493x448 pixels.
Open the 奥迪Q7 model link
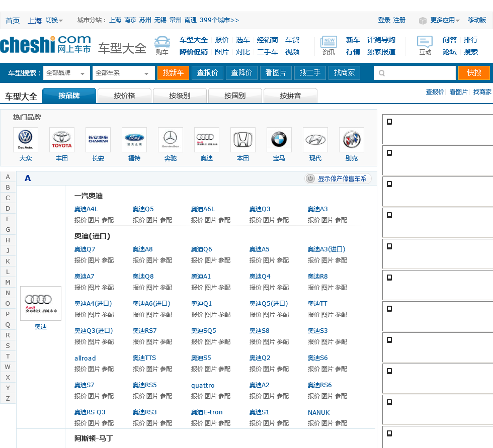(85, 249)
